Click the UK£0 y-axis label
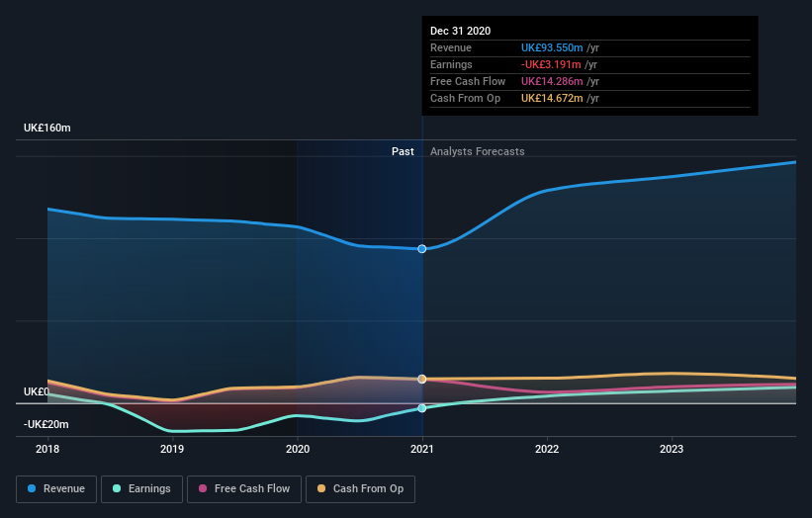Viewport: 812px width, 518px height. 37,391
